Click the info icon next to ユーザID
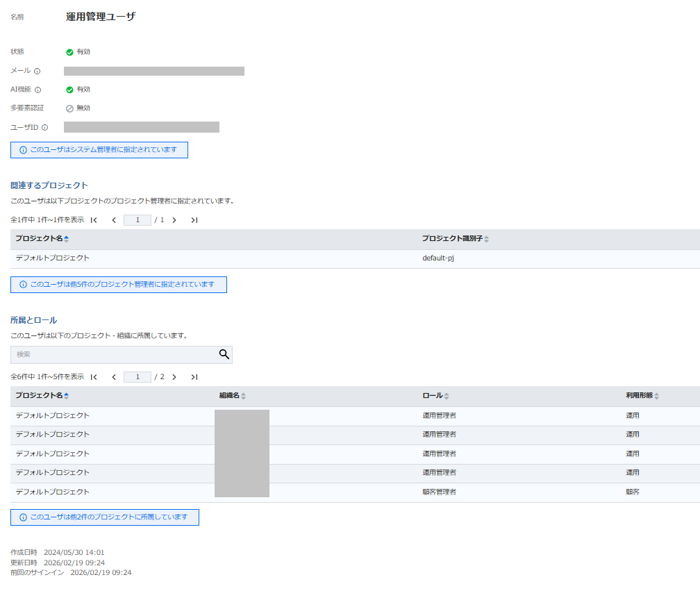 44,128
